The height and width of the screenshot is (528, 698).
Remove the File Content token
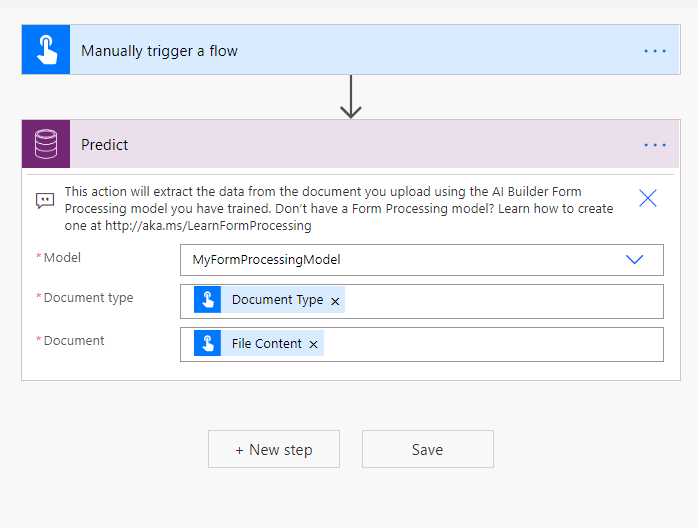pos(313,344)
